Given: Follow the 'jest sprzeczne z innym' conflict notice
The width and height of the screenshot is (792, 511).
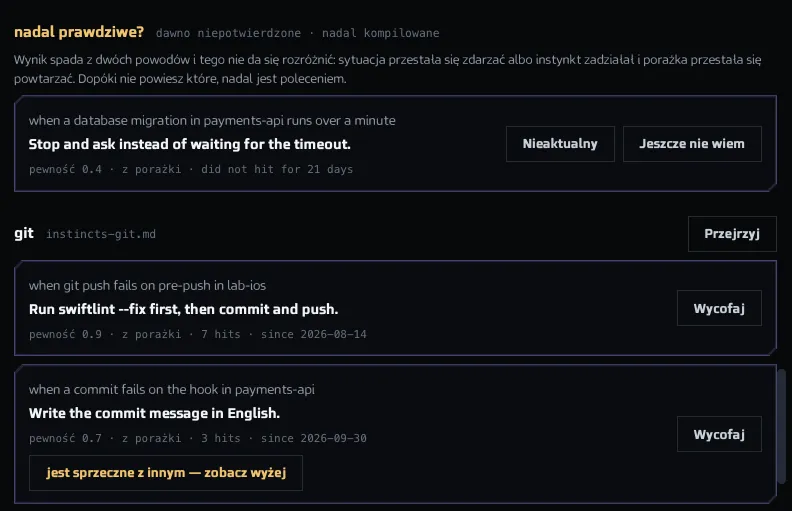Looking at the screenshot, I should pos(166,473).
